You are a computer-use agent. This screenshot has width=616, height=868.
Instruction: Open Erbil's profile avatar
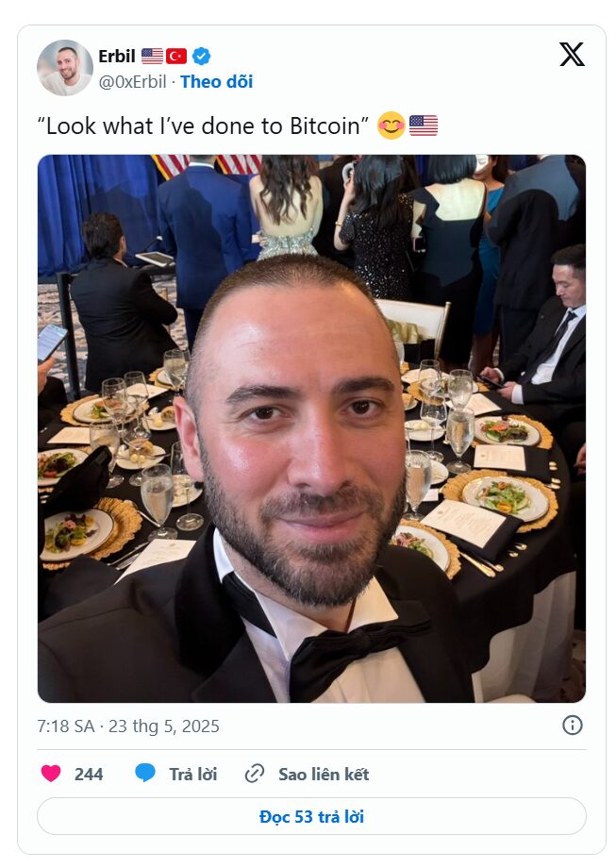click(65, 68)
